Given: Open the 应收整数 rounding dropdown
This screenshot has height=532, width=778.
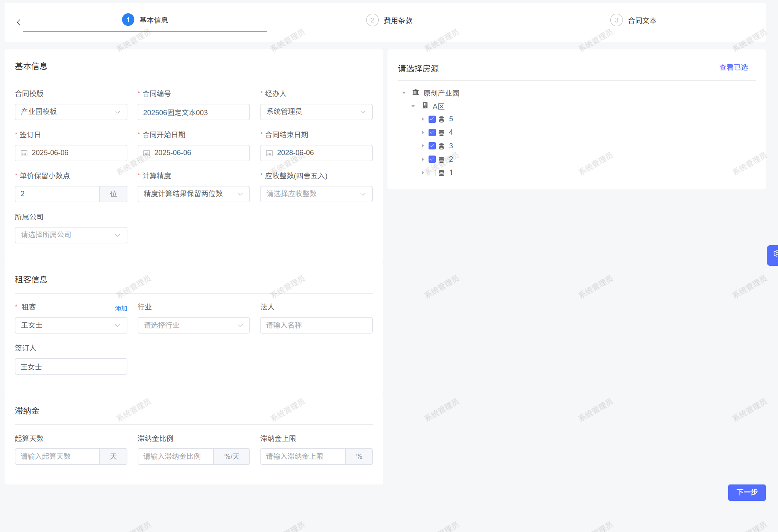Looking at the screenshot, I should point(316,194).
